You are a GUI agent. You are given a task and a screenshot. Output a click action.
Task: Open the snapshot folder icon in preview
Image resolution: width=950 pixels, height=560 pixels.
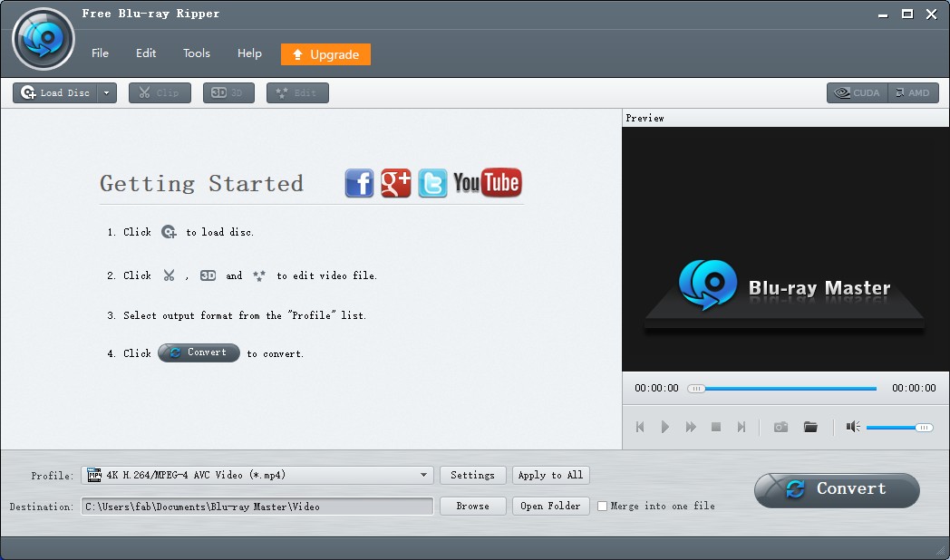click(810, 427)
